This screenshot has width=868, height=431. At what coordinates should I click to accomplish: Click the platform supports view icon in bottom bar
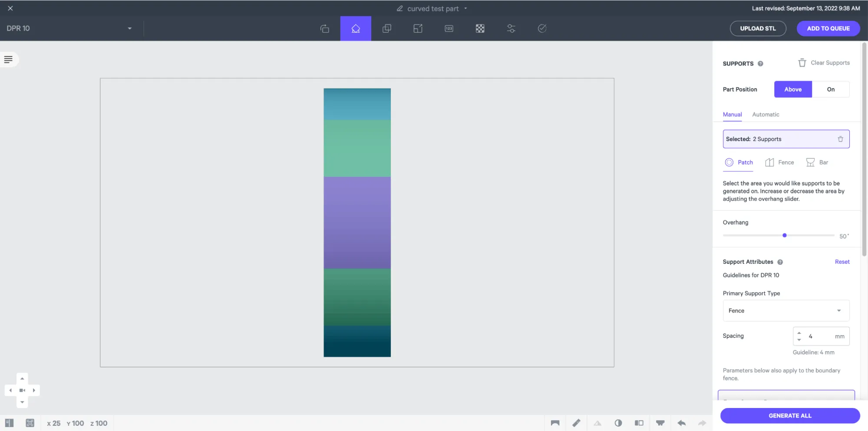tap(660, 423)
